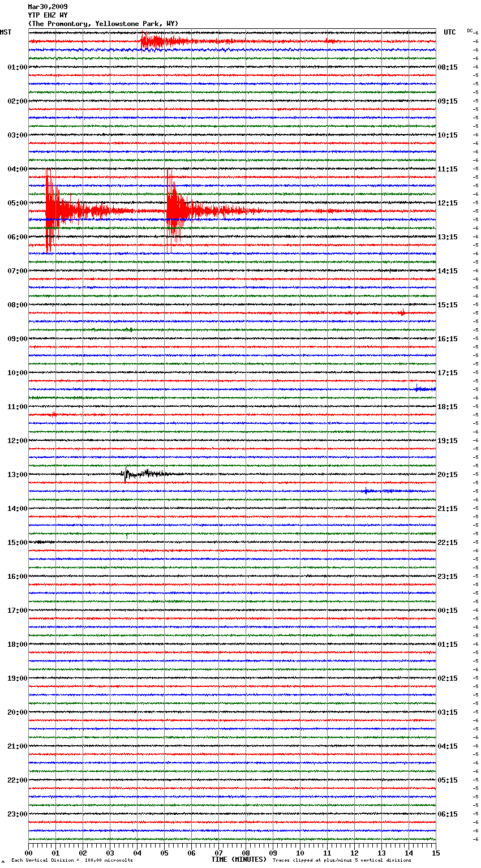Click the bottom axis minute tick '07'
Image resolution: width=481 pixels, height=868 pixels.
pos(218,853)
